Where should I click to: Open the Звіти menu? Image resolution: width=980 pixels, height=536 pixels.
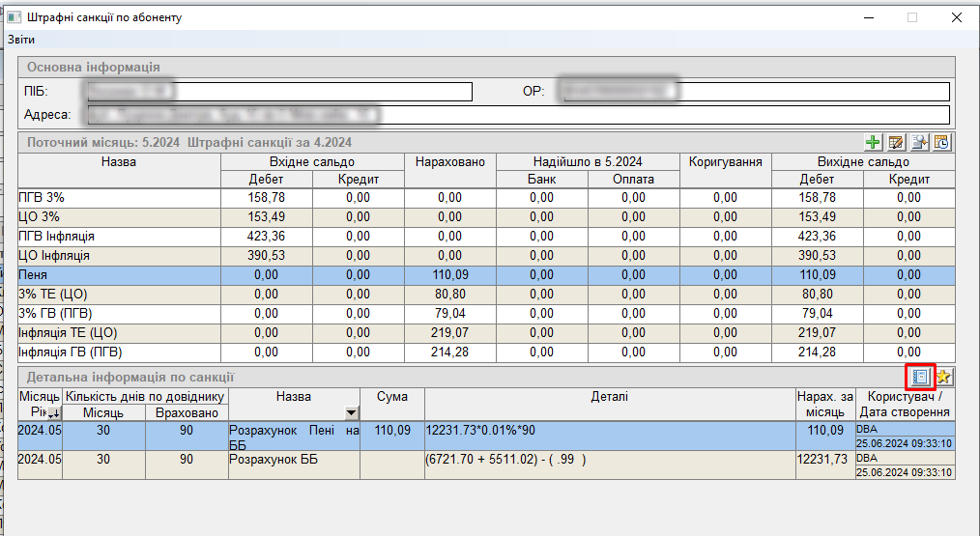tap(21, 40)
